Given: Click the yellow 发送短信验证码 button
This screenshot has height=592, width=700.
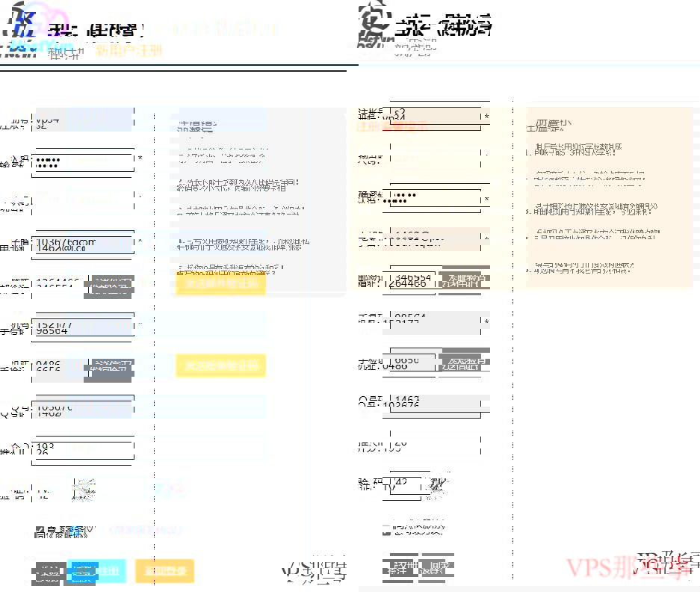Looking at the screenshot, I should [221, 366].
